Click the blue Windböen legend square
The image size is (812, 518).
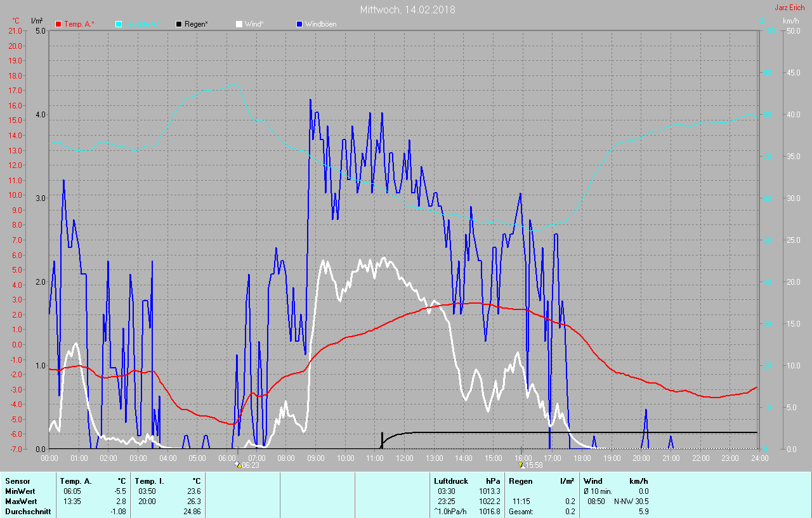click(299, 24)
